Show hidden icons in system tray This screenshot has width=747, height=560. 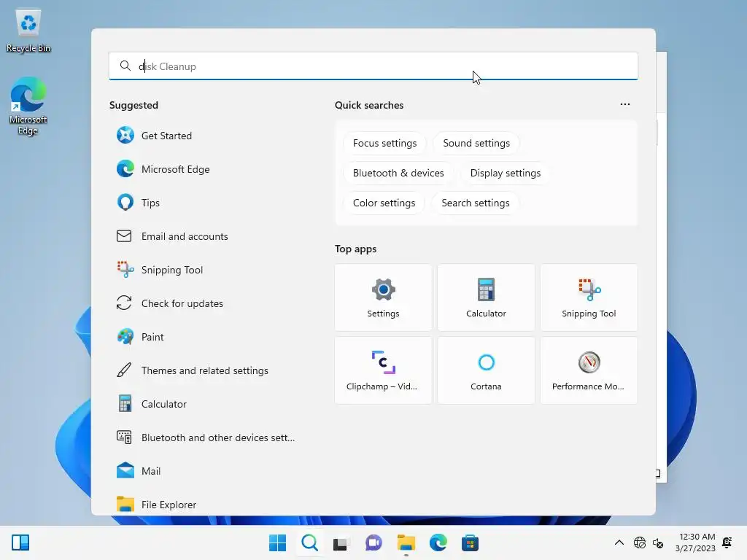click(x=619, y=542)
